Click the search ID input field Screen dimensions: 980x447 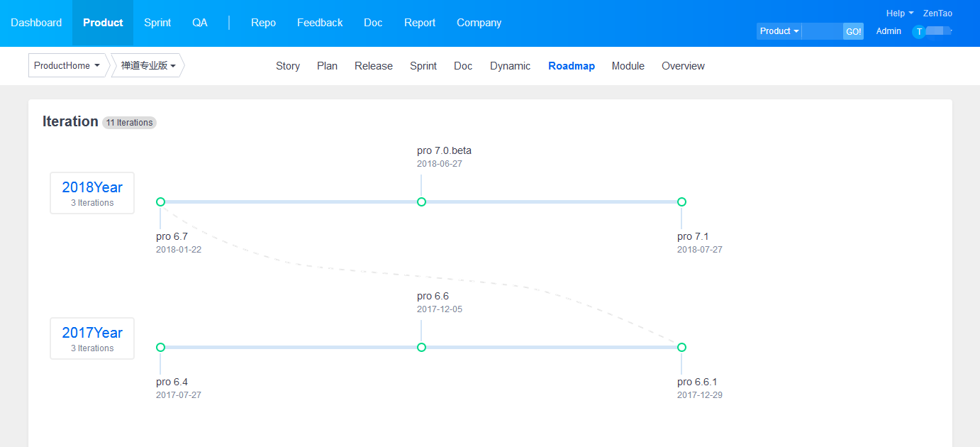tap(822, 31)
